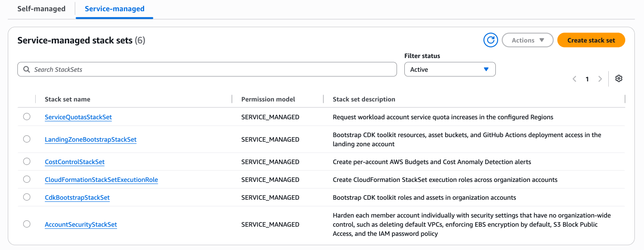
Task: Click description 'Bootstrap CDK toolkit resources, asset buckets'
Action: point(467,139)
